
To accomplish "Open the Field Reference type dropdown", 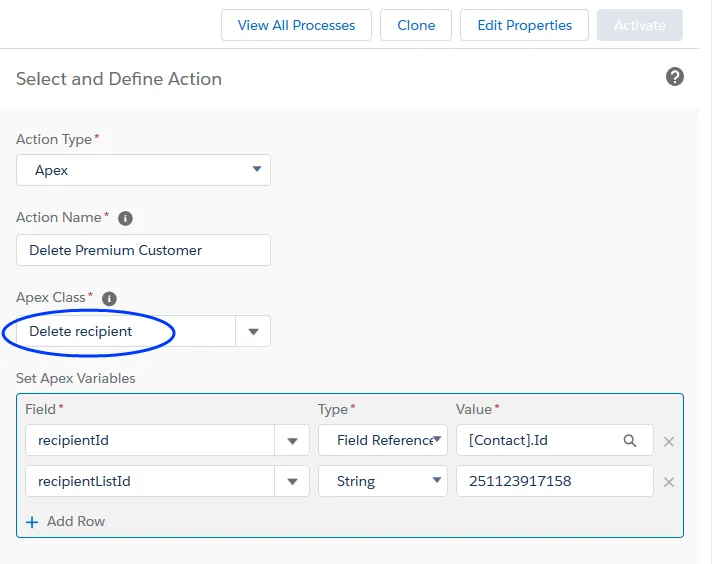I will pyautogui.click(x=383, y=440).
